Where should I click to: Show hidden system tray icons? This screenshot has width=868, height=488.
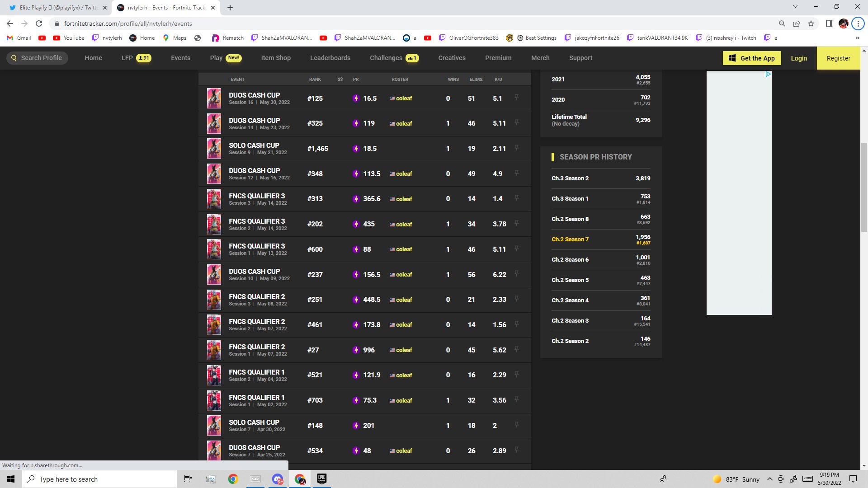coord(769,479)
